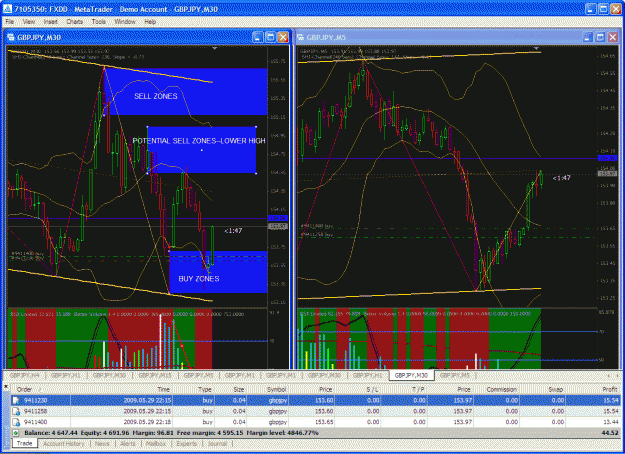Open the Mailbox tab

point(155,443)
